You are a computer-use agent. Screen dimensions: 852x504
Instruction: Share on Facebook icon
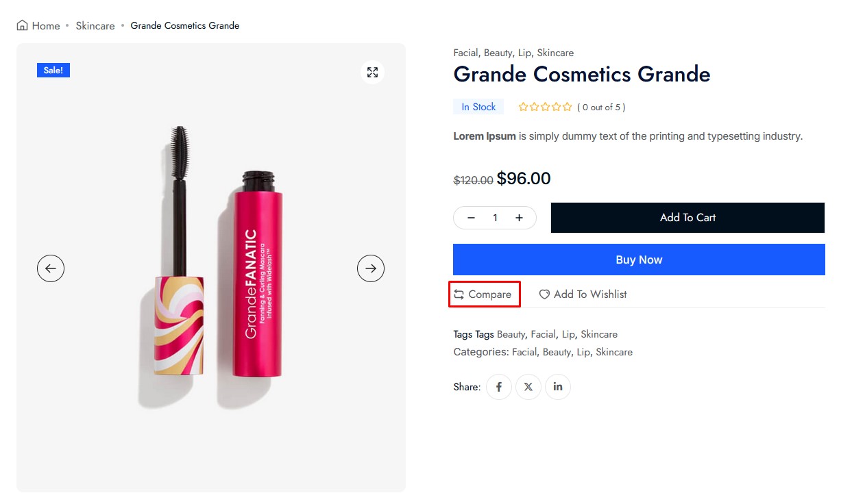tap(499, 387)
